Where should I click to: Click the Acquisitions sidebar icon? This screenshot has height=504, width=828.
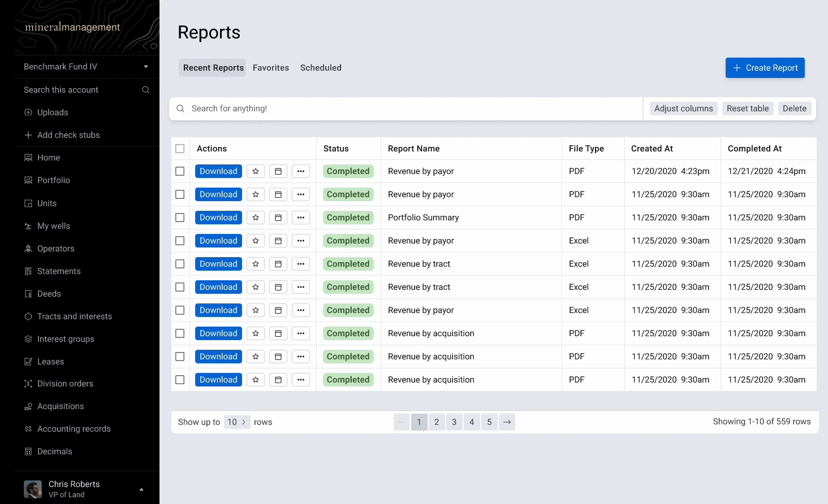28,406
